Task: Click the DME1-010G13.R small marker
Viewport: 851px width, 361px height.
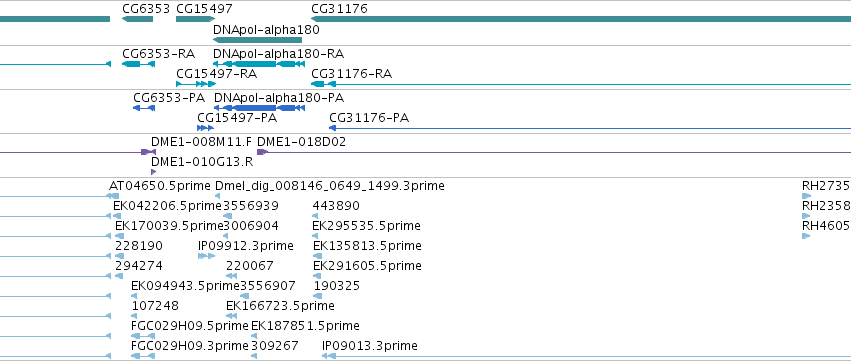Action: 154,172
